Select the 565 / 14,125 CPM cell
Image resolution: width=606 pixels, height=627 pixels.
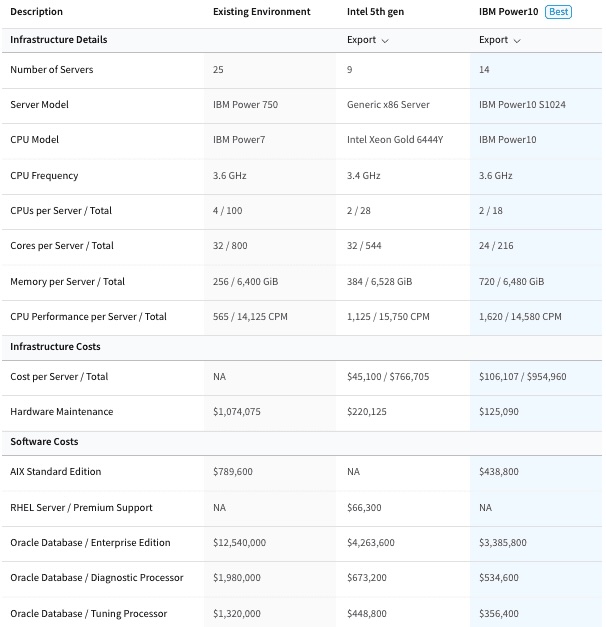tap(250, 317)
